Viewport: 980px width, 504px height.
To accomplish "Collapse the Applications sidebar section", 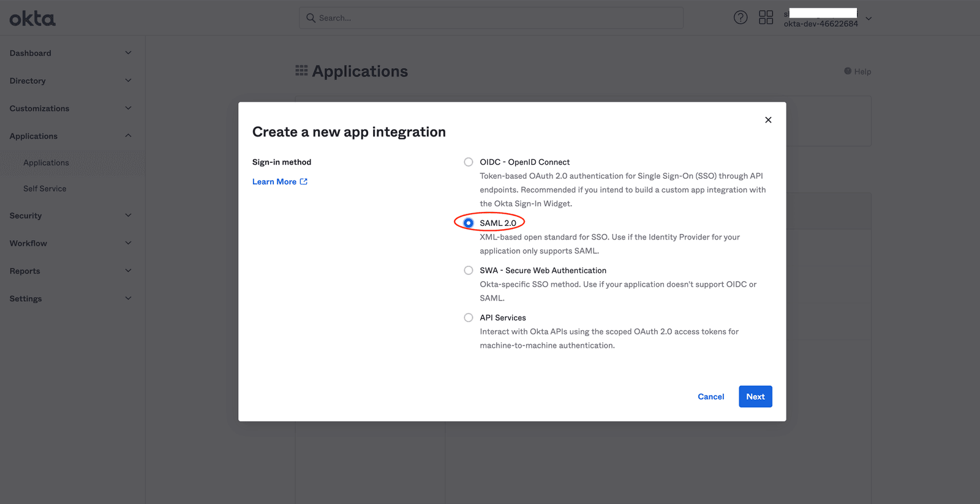I will (x=128, y=136).
